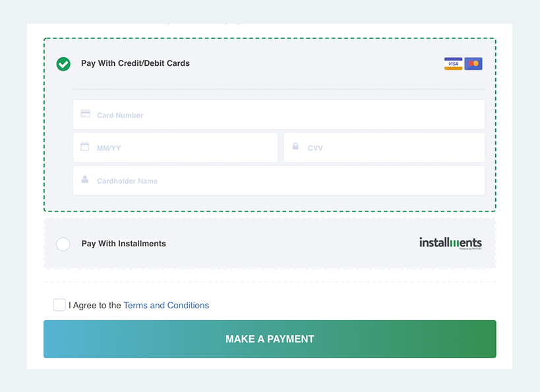Image resolution: width=540 pixels, height=392 pixels.
Task: Open the Terms and Conditions link
Action: click(166, 305)
